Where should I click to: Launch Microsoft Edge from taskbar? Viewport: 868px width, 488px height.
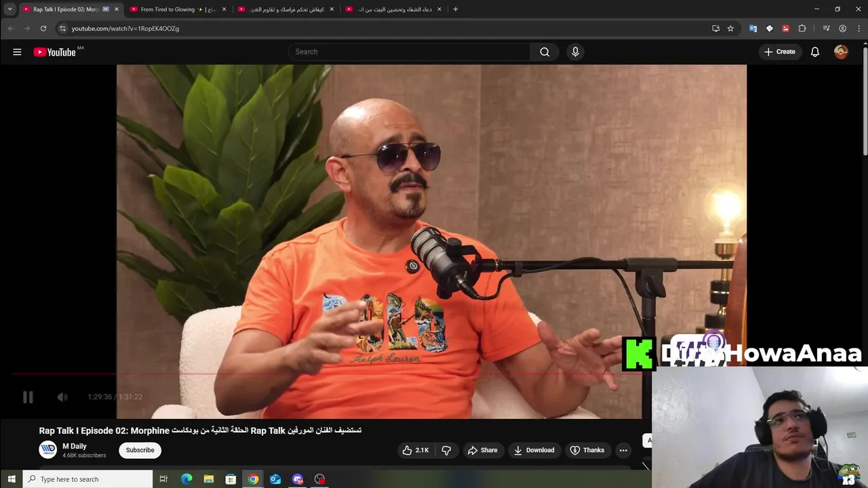pyautogui.click(x=186, y=479)
